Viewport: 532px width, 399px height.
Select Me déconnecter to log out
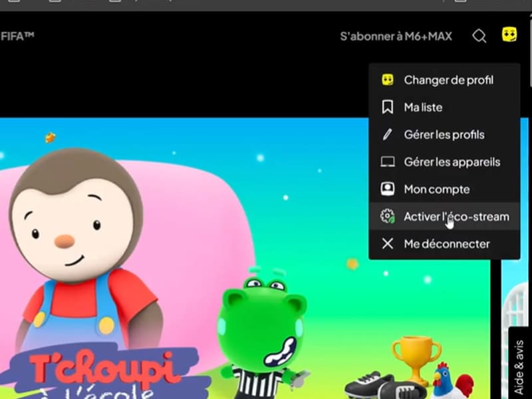pyautogui.click(x=444, y=243)
